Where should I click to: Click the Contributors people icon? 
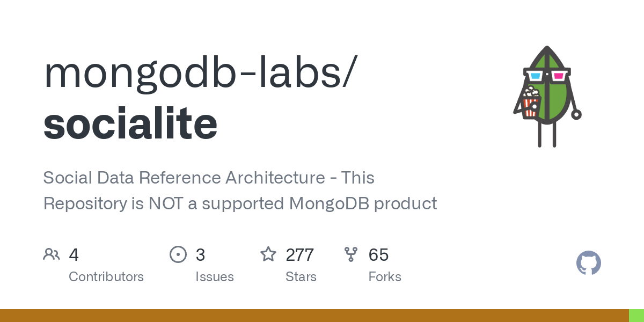point(52,254)
